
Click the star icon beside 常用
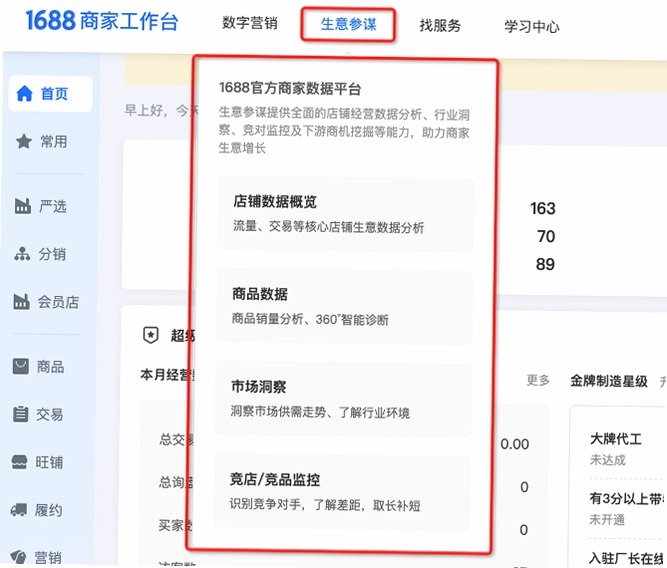tap(24, 141)
